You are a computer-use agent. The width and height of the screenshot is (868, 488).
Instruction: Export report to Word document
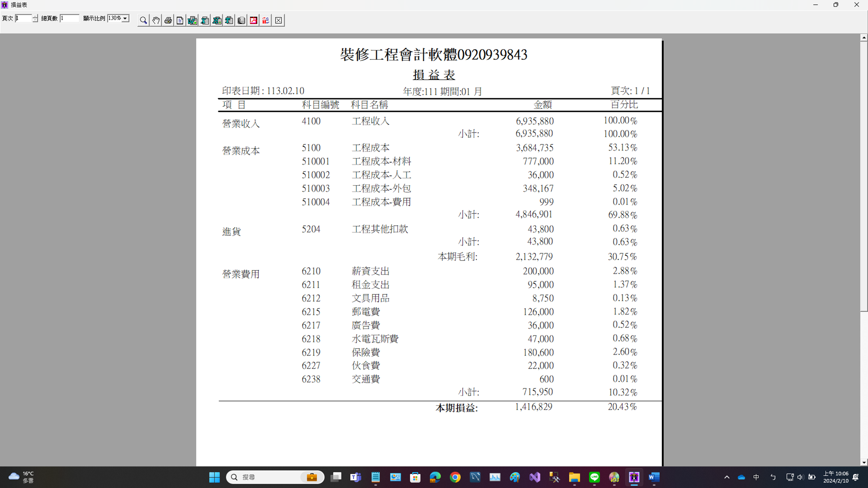(192, 21)
